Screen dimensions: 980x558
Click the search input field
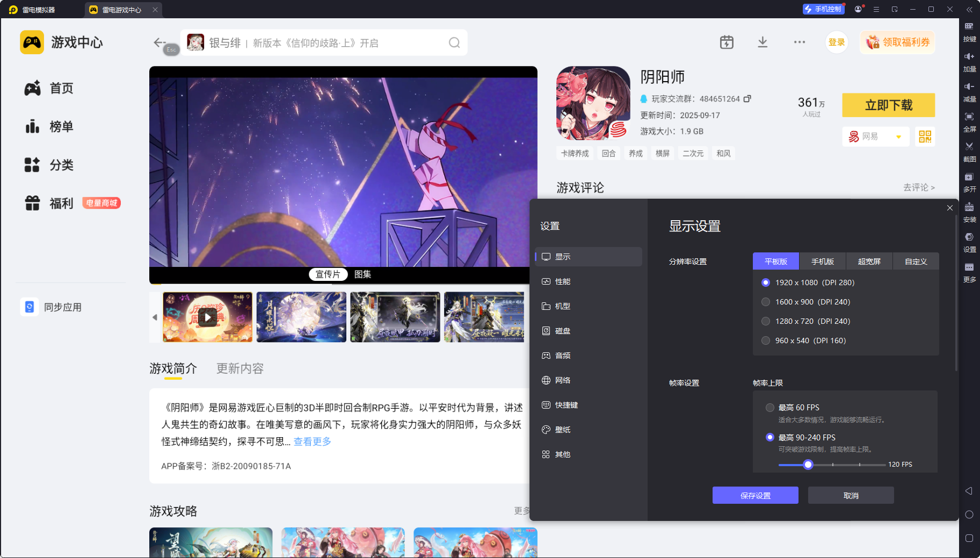pos(324,42)
